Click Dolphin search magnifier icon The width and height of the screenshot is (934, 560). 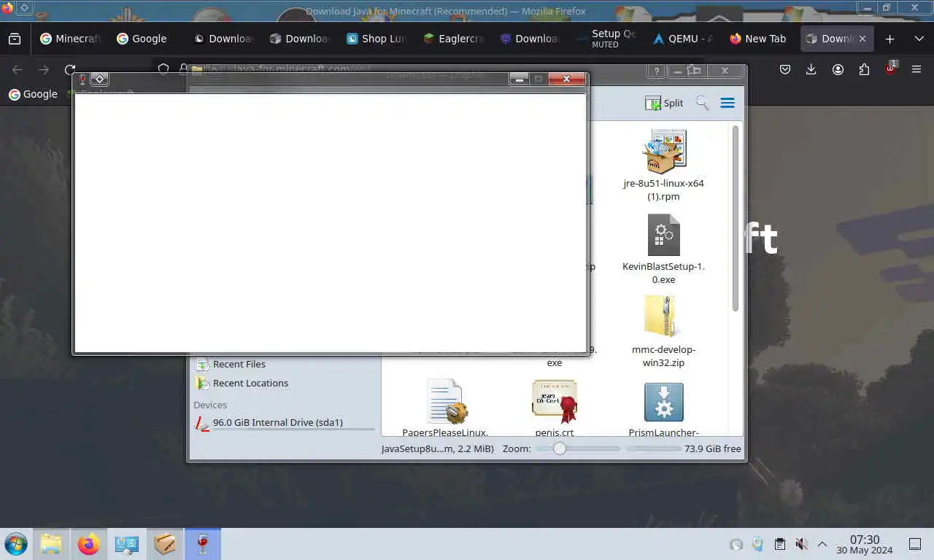click(x=702, y=103)
